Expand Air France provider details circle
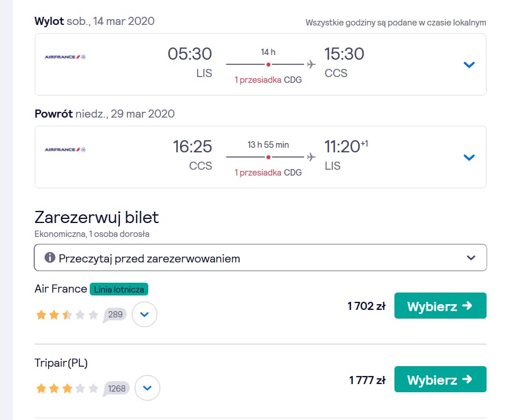The height and width of the screenshot is (420, 508). click(x=144, y=314)
